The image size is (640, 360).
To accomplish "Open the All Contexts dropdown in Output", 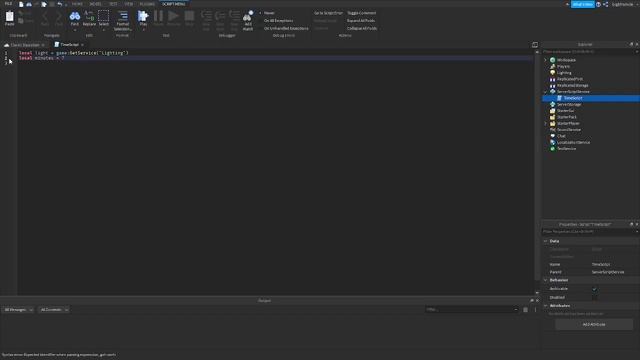I will (54, 310).
